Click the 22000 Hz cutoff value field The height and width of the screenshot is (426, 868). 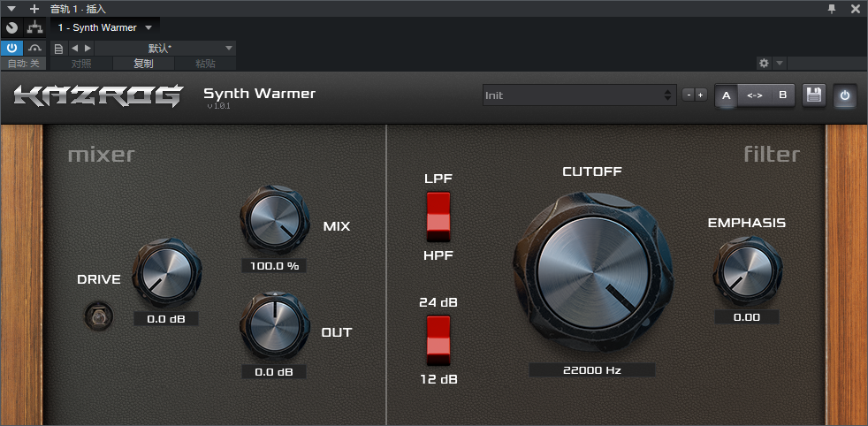pyautogui.click(x=591, y=370)
